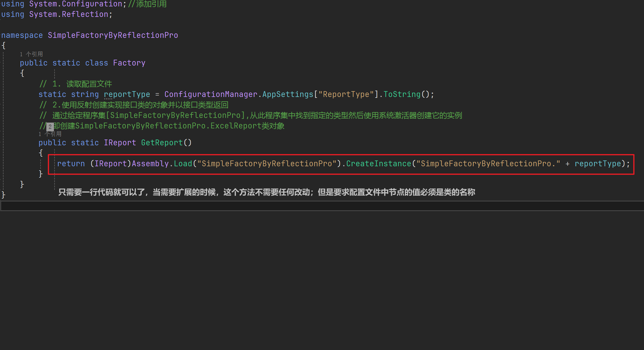
Task: Click the "Assembly" class identifier
Action: pyautogui.click(x=150, y=164)
